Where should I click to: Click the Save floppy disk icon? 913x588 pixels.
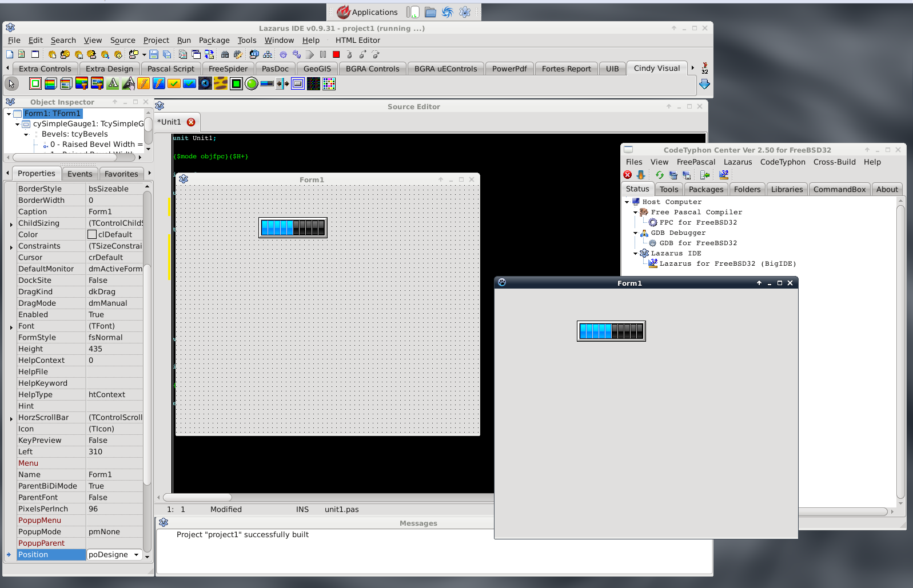tap(154, 54)
